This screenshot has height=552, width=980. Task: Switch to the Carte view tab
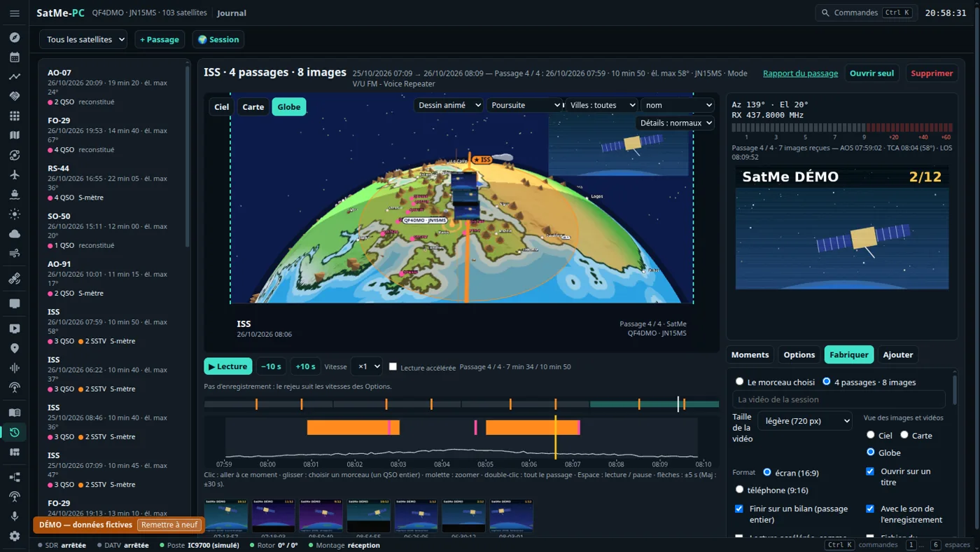coord(253,107)
